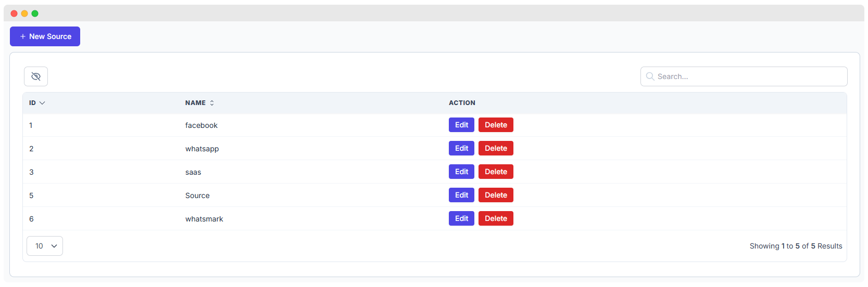Click the search magnifier icon

(x=650, y=76)
